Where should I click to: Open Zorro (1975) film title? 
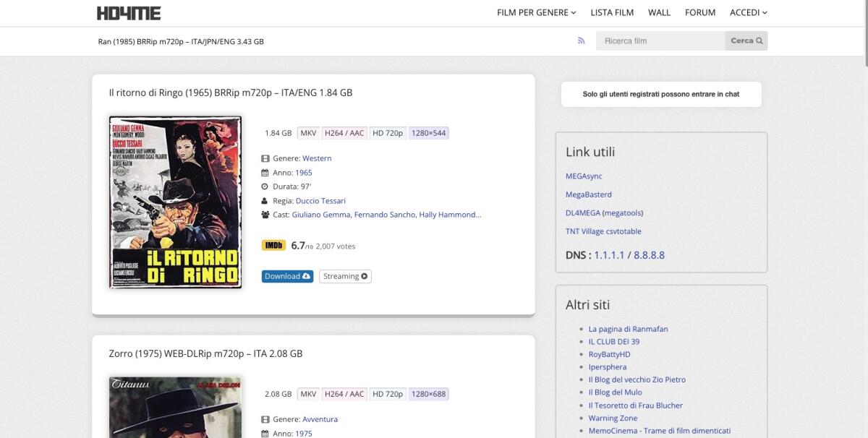point(205,353)
